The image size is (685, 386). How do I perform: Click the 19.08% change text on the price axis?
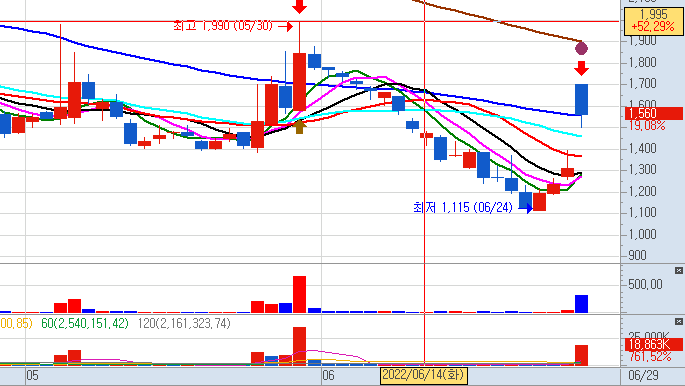[x=647, y=126]
